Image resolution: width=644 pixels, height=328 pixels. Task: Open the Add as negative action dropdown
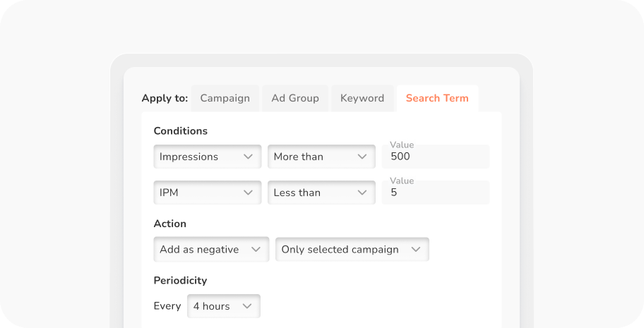pos(211,249)
